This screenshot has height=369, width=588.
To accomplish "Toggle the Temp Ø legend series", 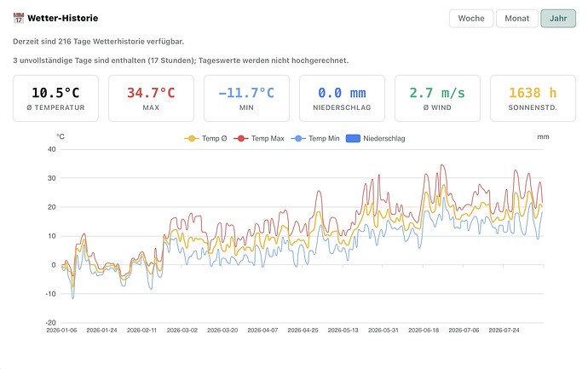I will click(x=205, y=138).
